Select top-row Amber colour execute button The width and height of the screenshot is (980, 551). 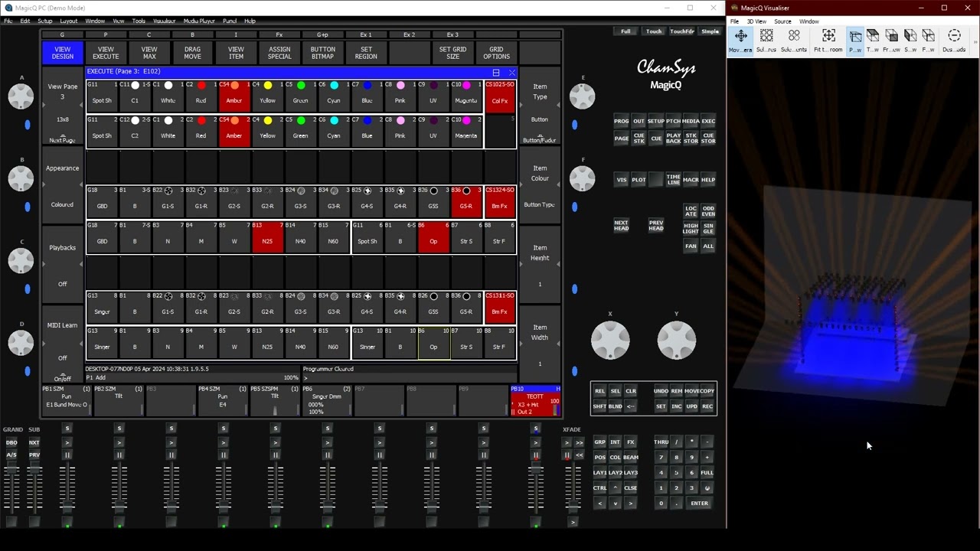pos(234,95)
